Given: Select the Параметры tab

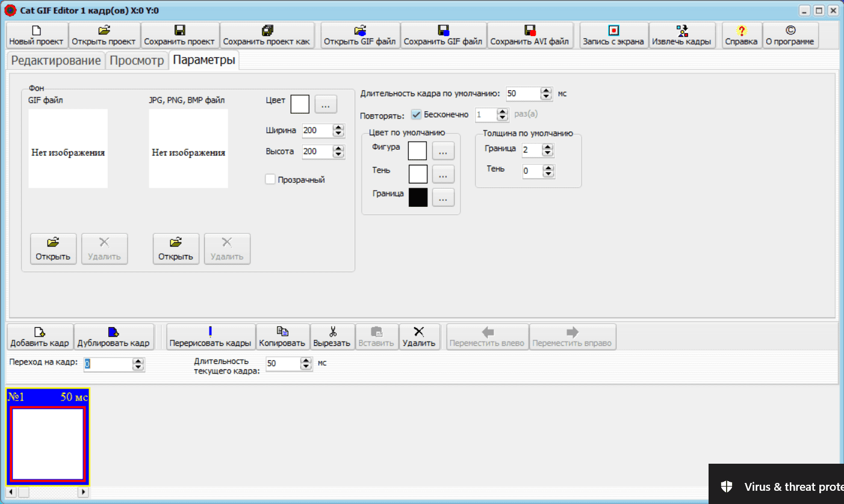Looking at the screenshot, I should [x=203, y=60].
